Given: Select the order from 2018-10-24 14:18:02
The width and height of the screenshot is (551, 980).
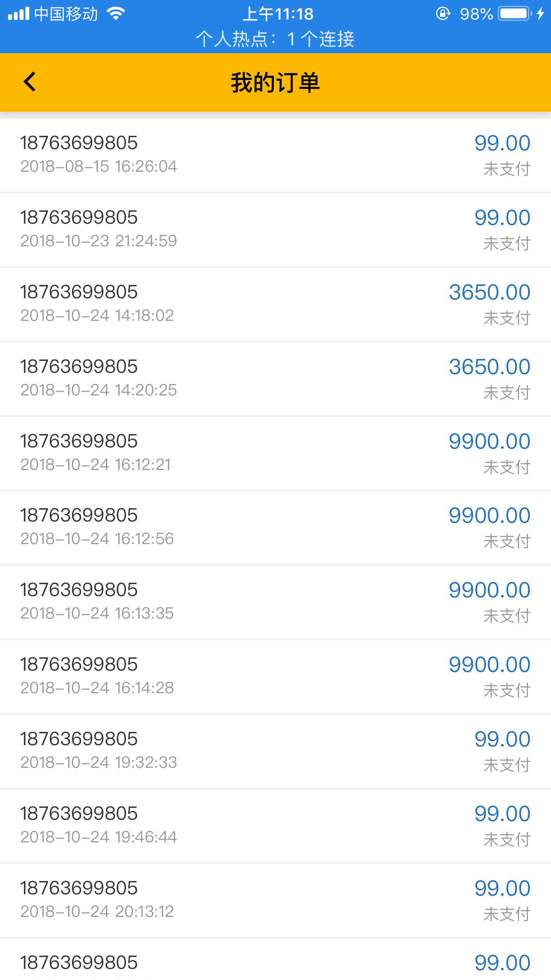Looking at the screenshot, I should 275,304.
